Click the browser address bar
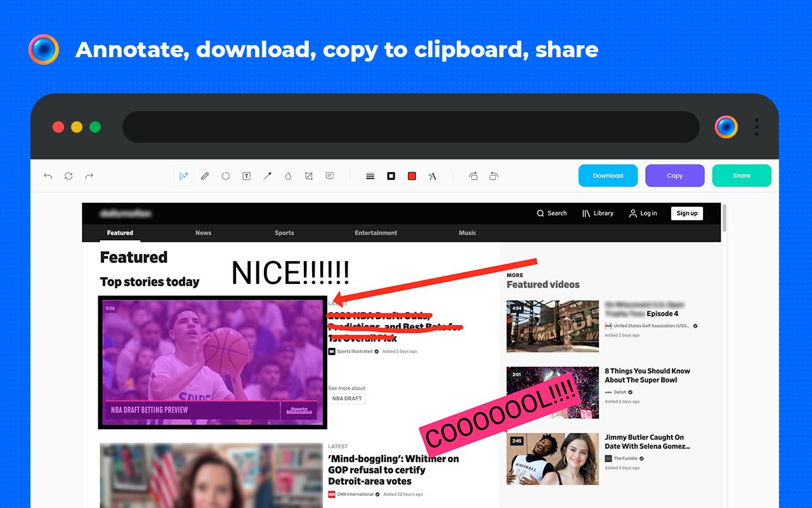 click(410, 127)
